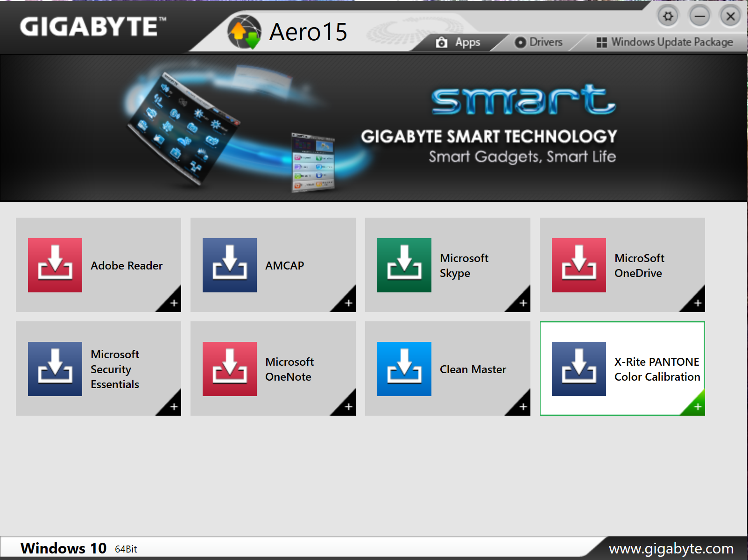
Task: Click the GIGABYTE brand logo
Action: click(x=93, y=27)
